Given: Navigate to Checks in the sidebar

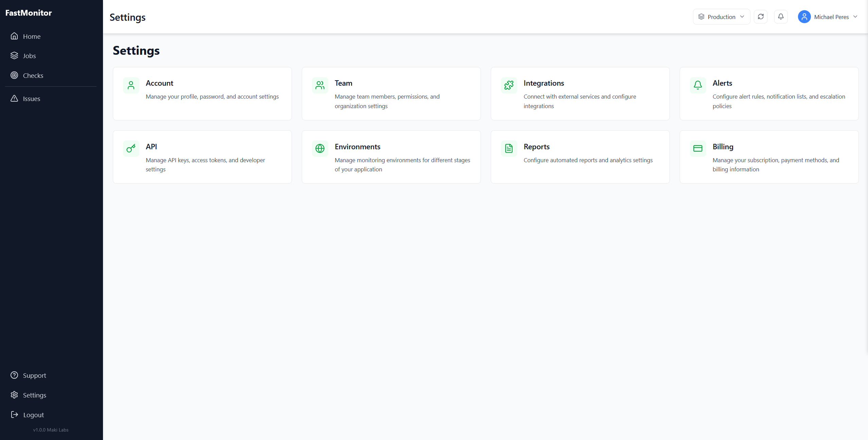Looking at the screenshot, I should (33, 75).
